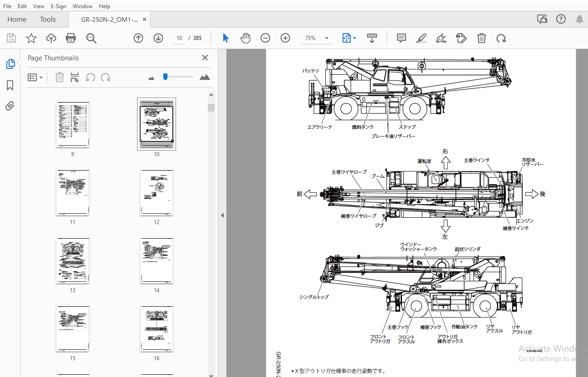This screenshot has width=588, height=377.
Task: Zoom out with minus icon
Action: pyautogui.click(x=265, y=38)
